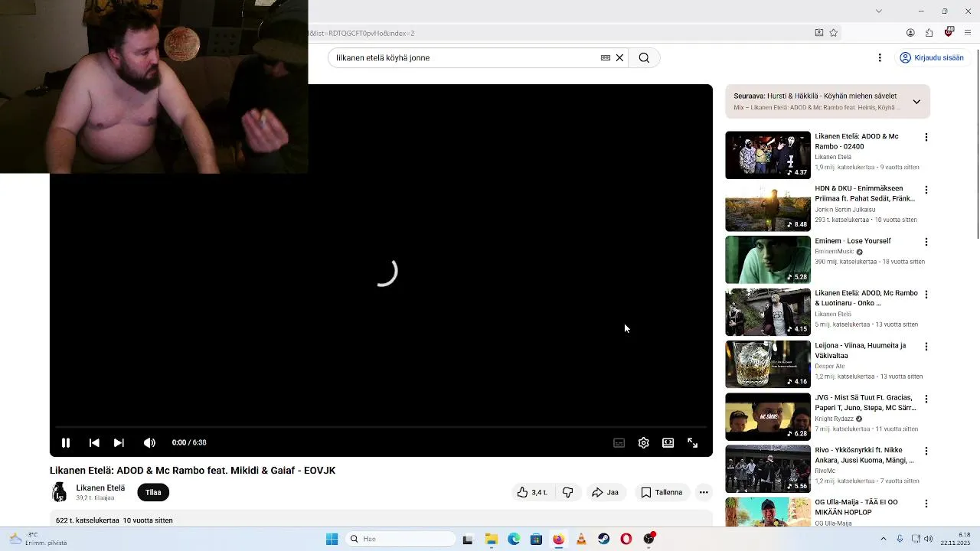Dislike the video with the thumbs-down button
This screenshot has width=980, height=551.
[x=567, y=492]
